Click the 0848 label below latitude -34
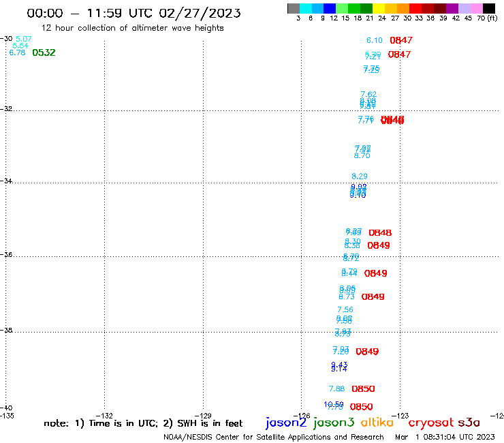This screenshot has width=504, height=443. (x=380, y=232)
